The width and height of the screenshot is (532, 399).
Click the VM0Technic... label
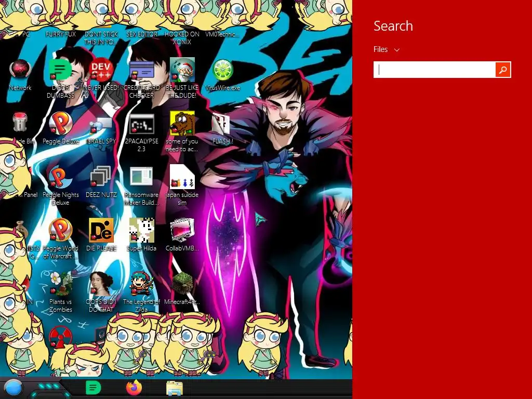(222, 34)
